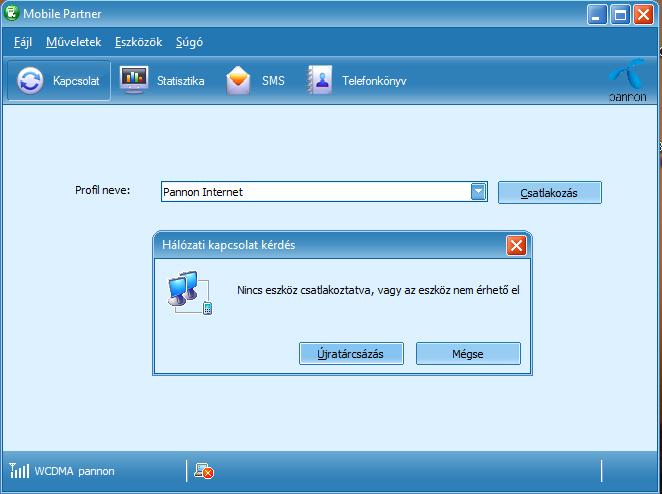Open the Eszközök menu
The width and height of the screenshot is (662, 494).
pos(138,42)
